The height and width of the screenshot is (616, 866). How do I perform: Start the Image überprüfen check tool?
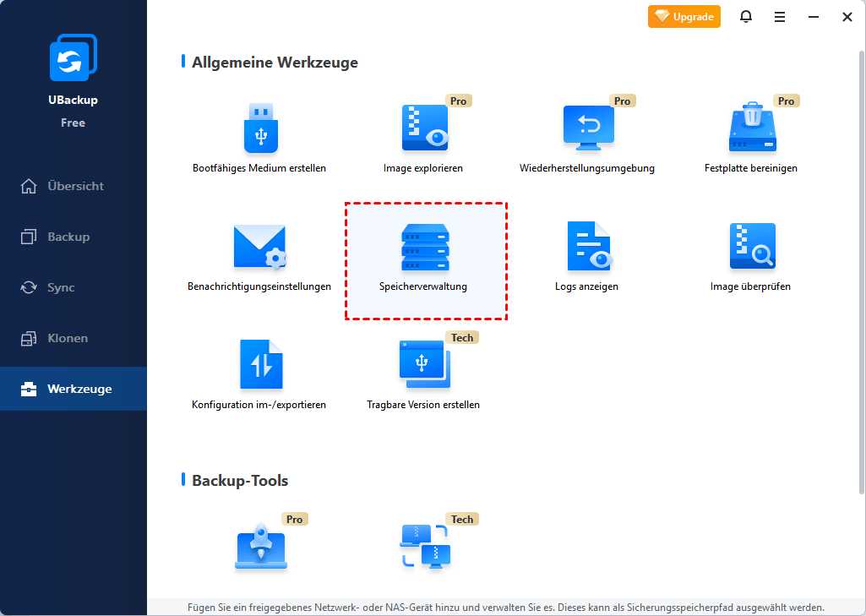coord(751,247)
